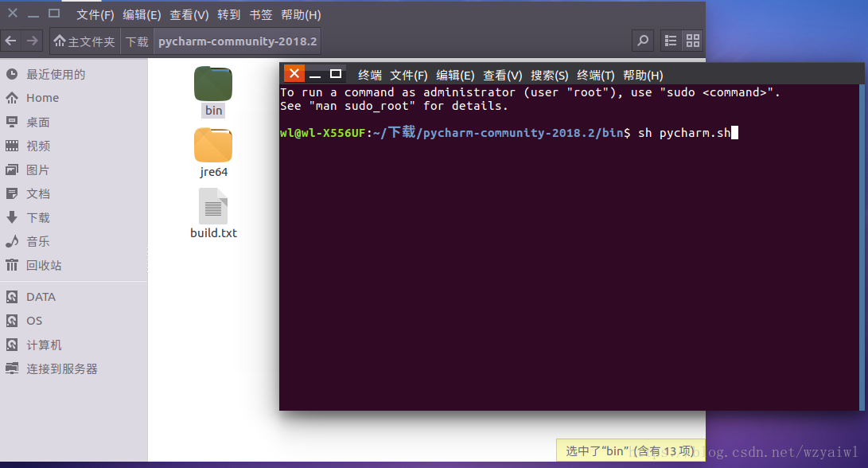Close the terminal window
This screenshot has height=468, width=868.
[294, 73]
